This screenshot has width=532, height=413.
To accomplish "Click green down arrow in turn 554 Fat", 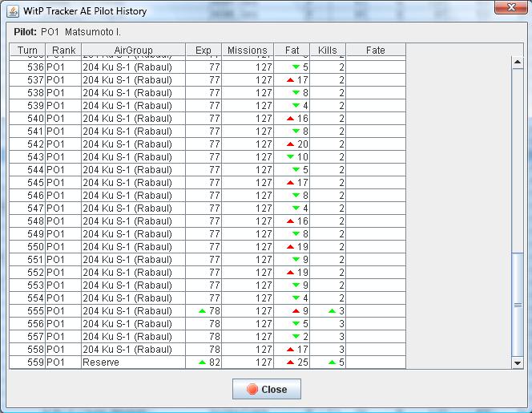I will click(296, 298).
